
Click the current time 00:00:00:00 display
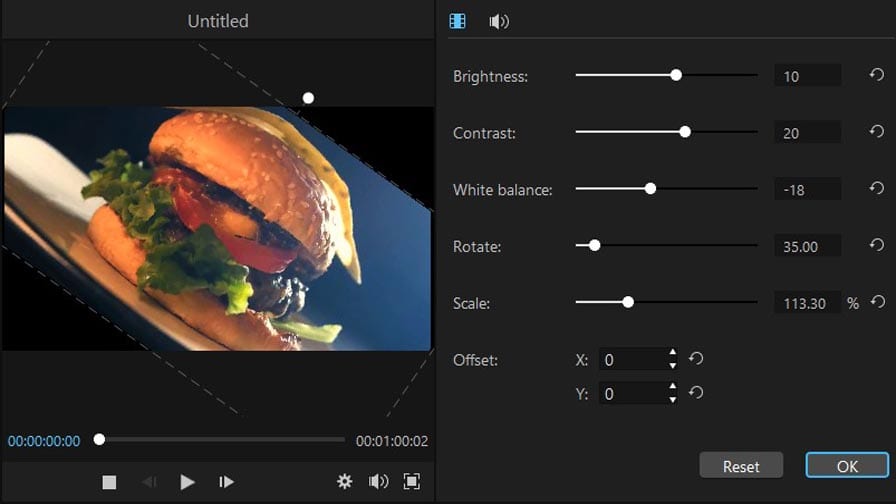(x=44, y=441)
